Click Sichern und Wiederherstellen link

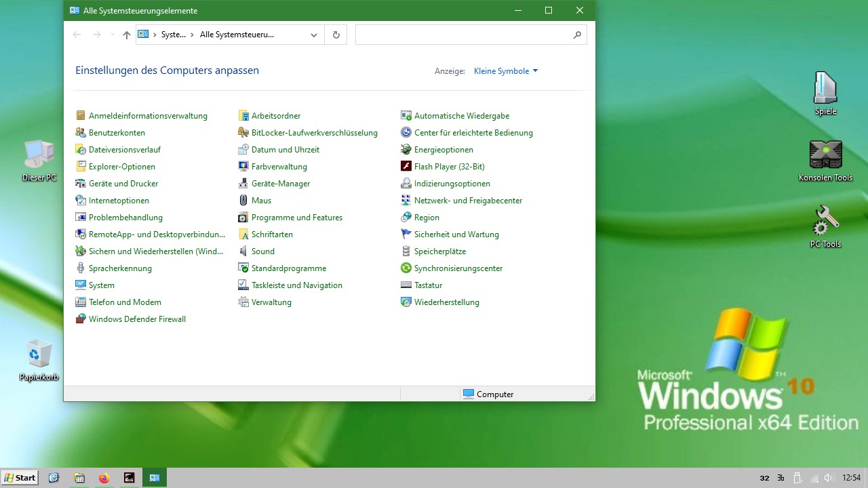coord(156,251)
